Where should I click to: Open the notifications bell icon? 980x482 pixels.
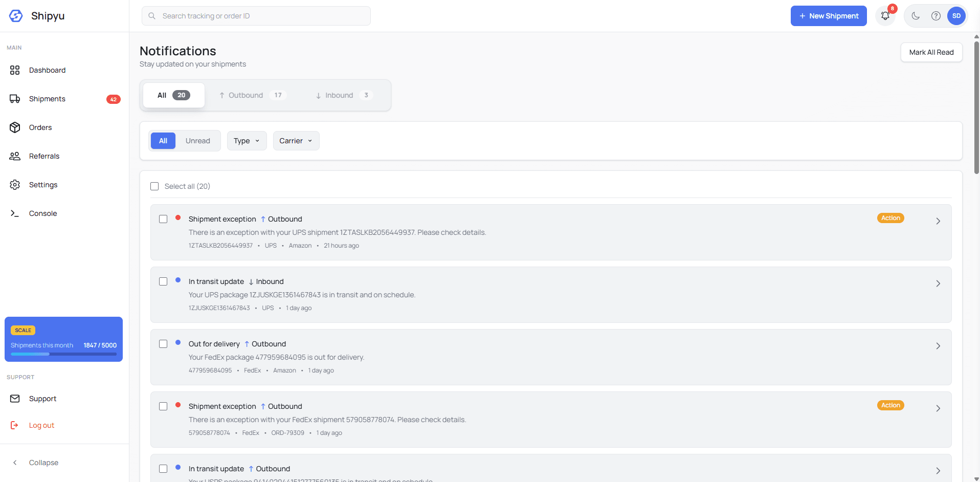[885, 16]
